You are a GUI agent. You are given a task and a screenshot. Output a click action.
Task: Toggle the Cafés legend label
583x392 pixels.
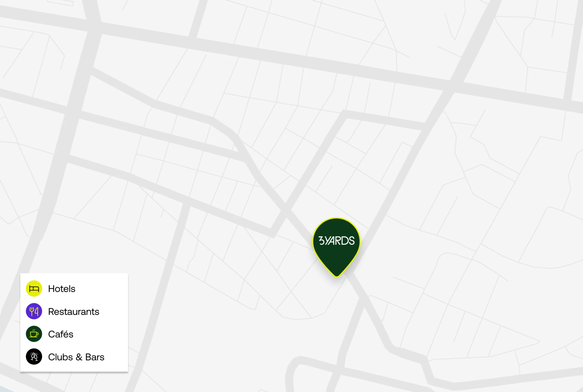(61, 334)
